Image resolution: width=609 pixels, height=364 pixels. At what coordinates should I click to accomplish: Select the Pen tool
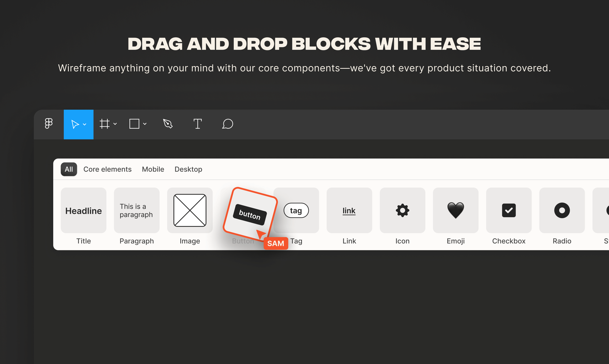coord(168,124)
